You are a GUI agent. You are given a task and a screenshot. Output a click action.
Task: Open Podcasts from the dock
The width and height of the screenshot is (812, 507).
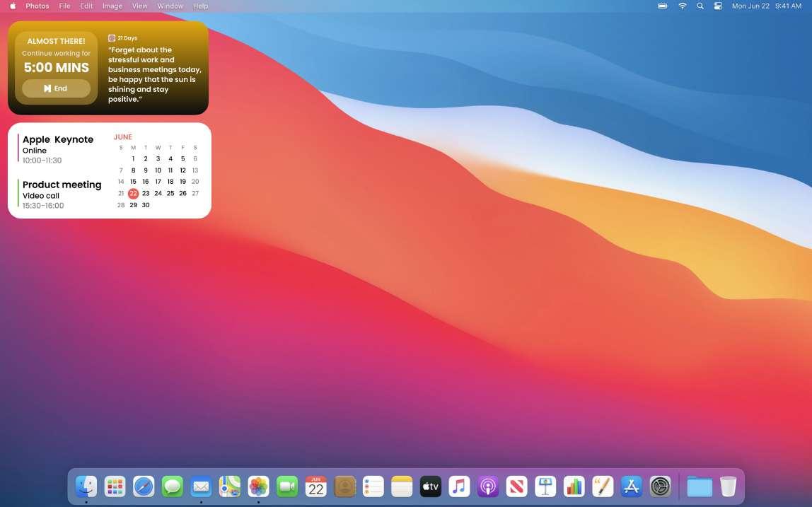tap(488, 486)
